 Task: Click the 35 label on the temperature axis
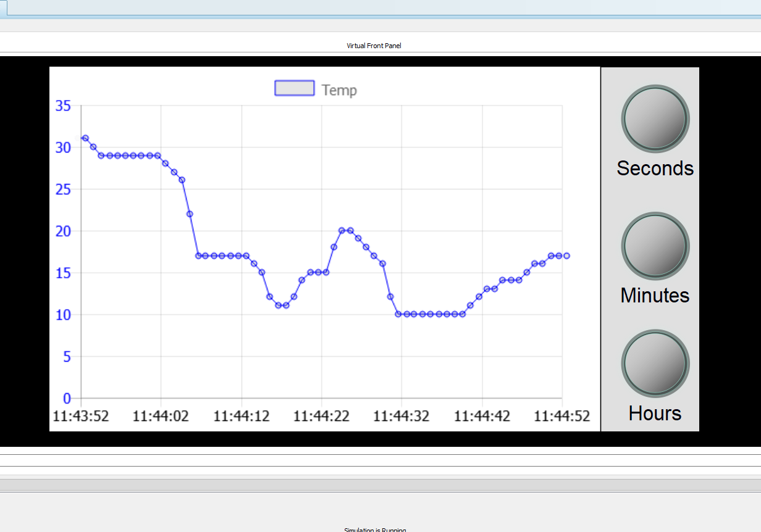click(x=64, y=106)
